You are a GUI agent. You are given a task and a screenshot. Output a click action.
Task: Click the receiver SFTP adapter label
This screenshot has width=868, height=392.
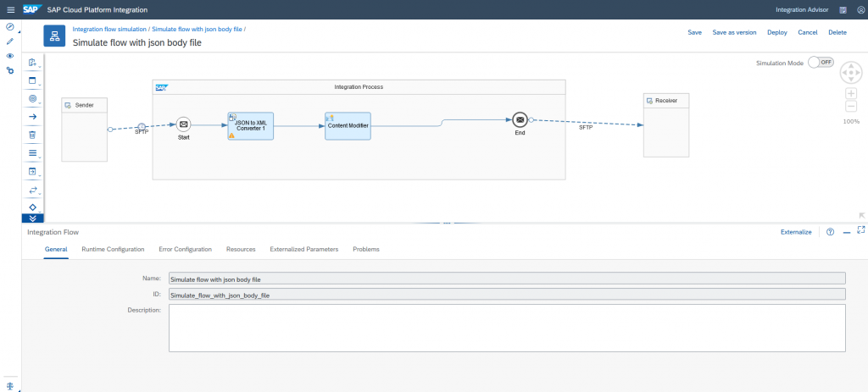[x=586, y=128]
